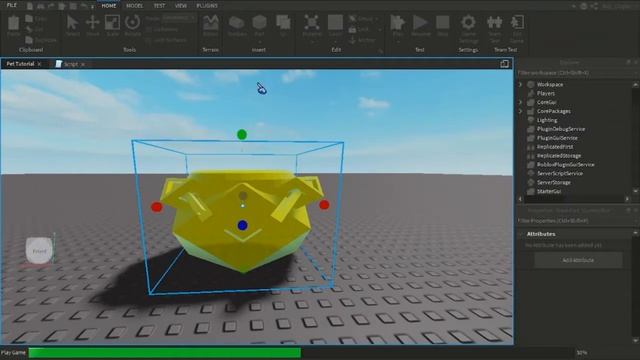Screen dimensions: 640x360
Task: Select ReplicatedStorage in Explorer
Action: click(558, 156)
